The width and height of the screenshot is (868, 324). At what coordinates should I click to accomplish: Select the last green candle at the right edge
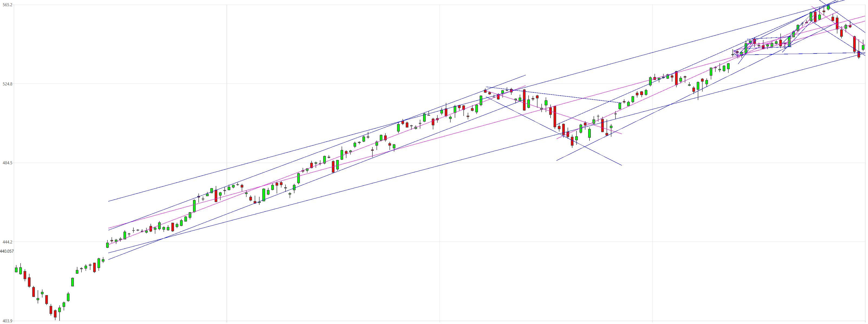click(x=863, y=47)
